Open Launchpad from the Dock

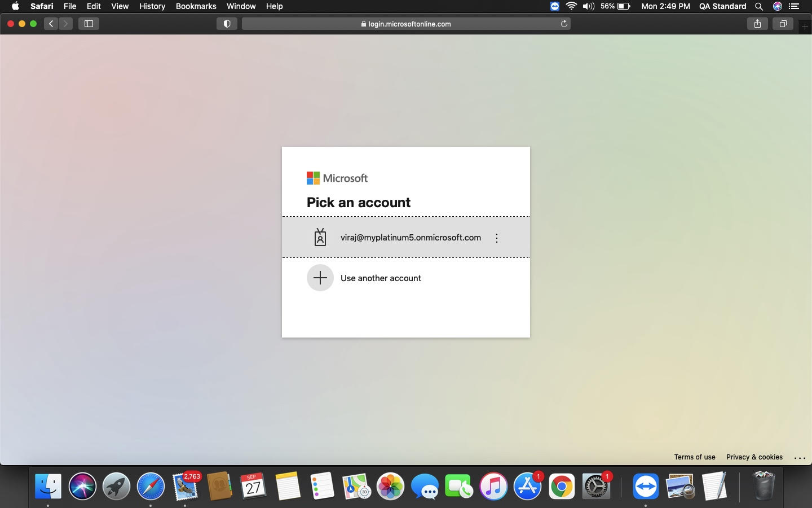(x=116, y=487)
